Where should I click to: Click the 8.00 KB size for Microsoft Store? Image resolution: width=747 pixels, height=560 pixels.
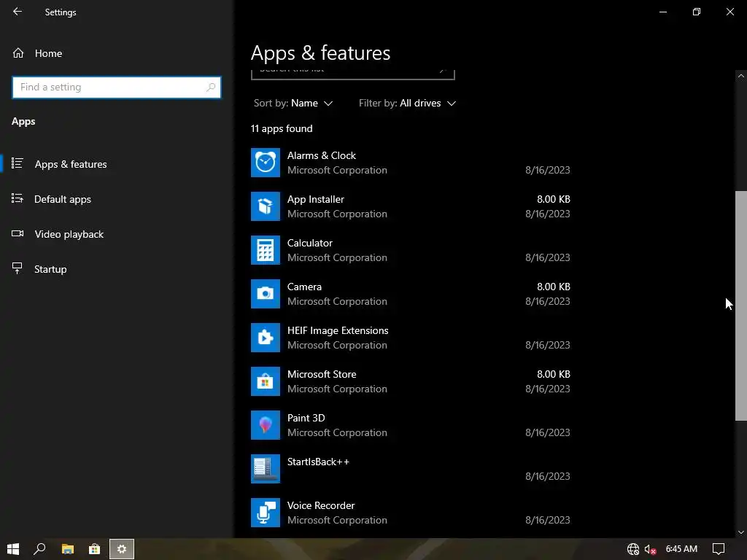pos(554,374)
